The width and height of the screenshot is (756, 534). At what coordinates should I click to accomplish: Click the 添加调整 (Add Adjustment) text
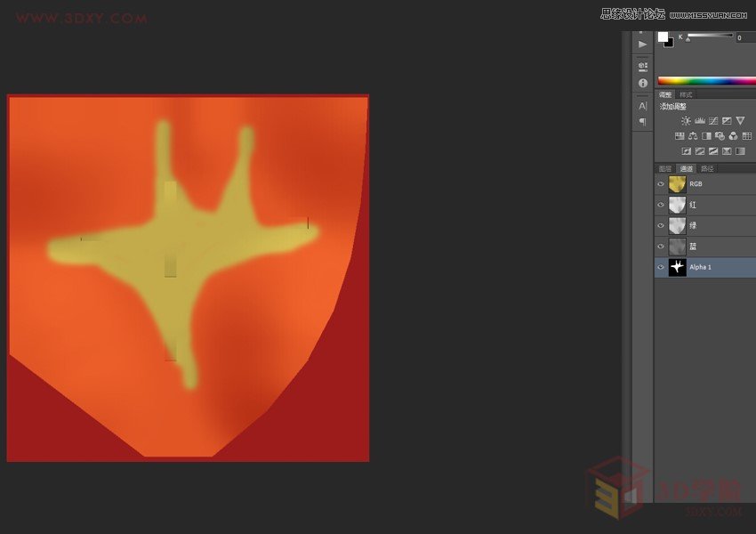[x=672, y=107]
